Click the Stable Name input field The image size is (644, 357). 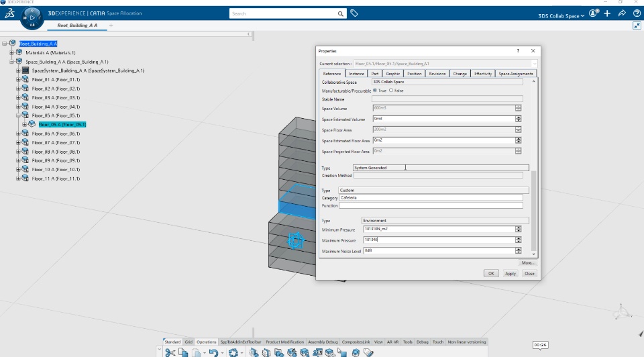pyautogui.click(x=447, y=99)
